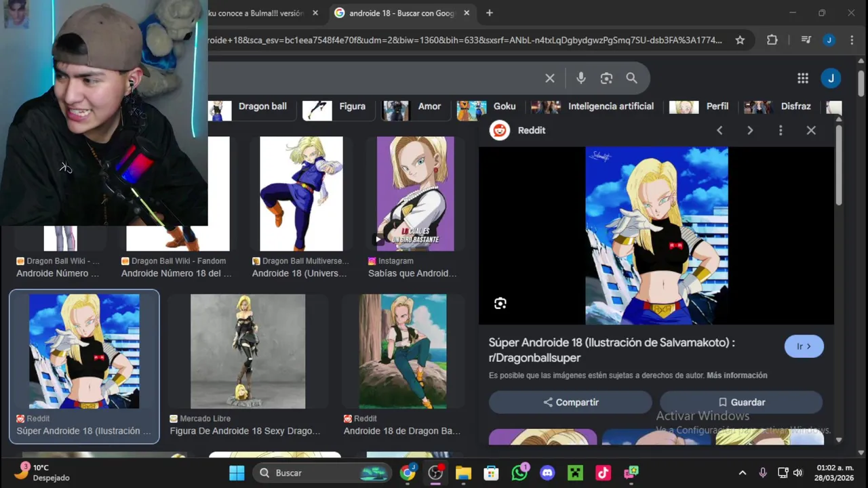Open the Mercado Libre 'Figura De Androide 18' result
The image size is (868, 488).
(x=245, y=431)
